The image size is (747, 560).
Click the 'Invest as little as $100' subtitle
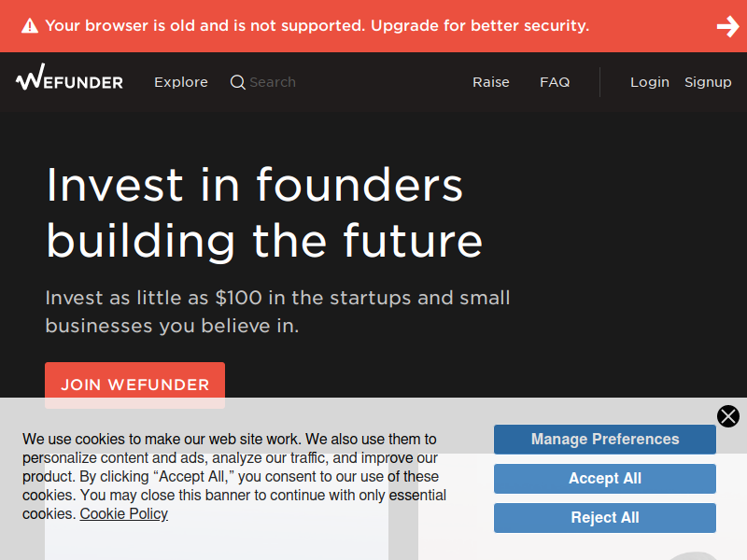pyautogui.click(x=277, y=312)
